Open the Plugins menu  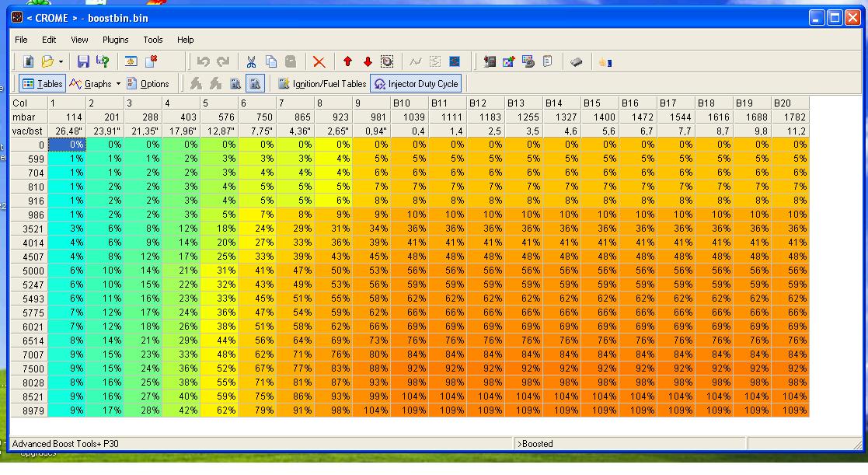(x=116, y=40)
